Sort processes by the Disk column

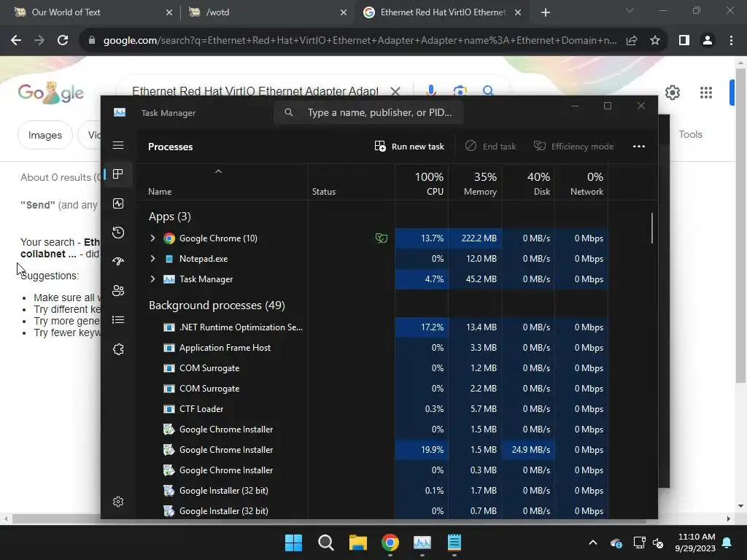(528, 183)
